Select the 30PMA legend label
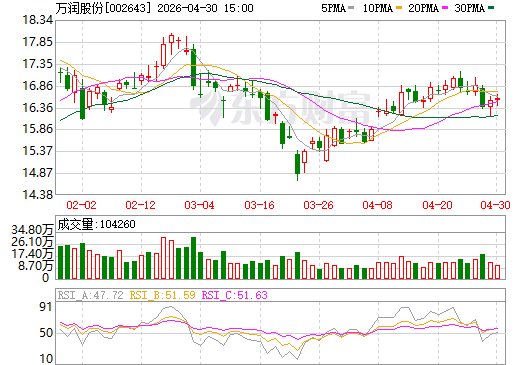This screenshot has width=520, height=365. [x=469, y=8]
